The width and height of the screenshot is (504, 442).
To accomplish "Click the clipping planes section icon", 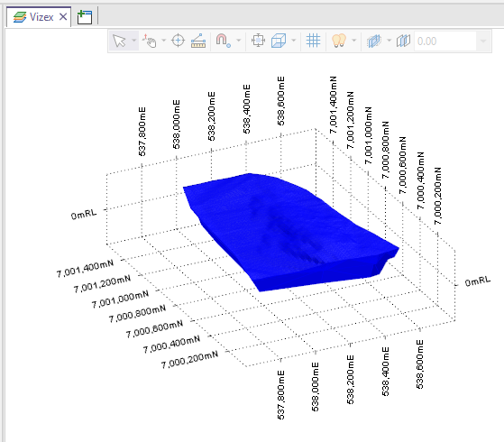I will point(374,41).
